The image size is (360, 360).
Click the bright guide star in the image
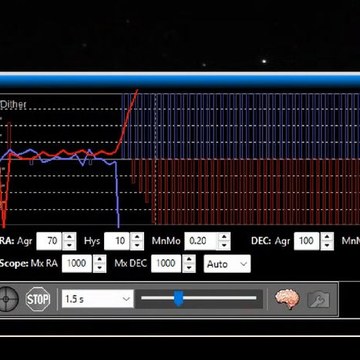pos(264,61)
